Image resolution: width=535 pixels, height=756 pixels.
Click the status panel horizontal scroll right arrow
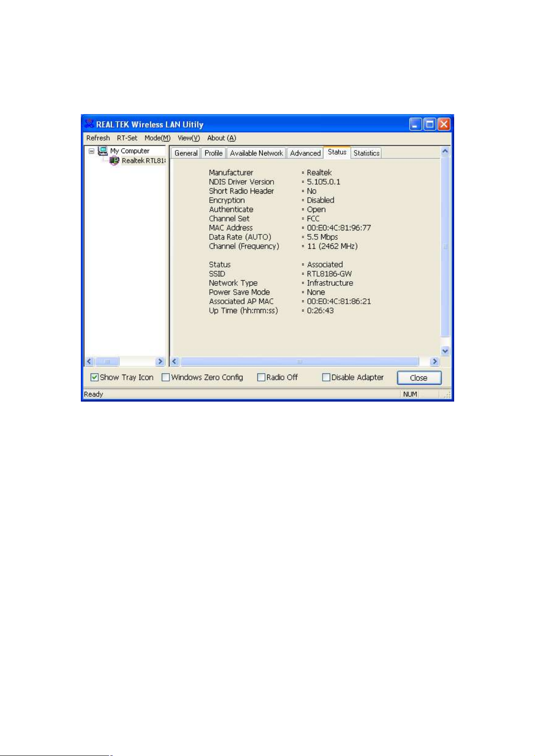click(434, 361)
